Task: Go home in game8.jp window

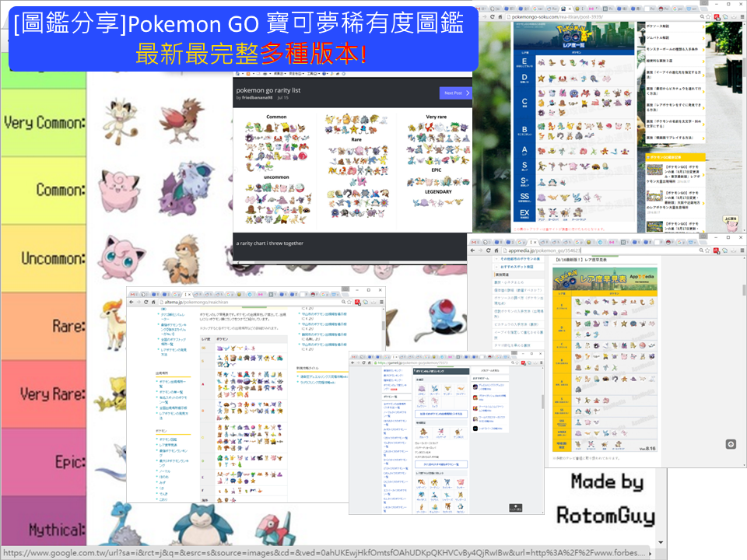Action: (369, 363)
